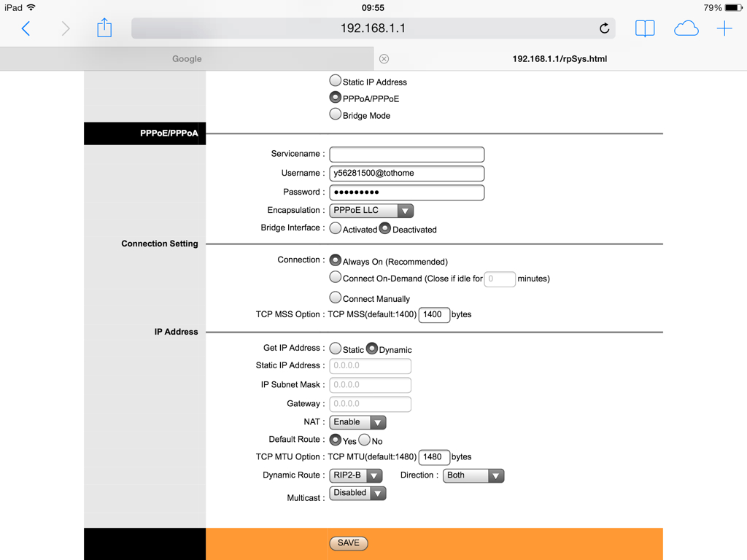This screenshot has width=747, height=560.
Task: Click the 79% battery percentage text
Action: pyautogui.click(x=713, y=7)
